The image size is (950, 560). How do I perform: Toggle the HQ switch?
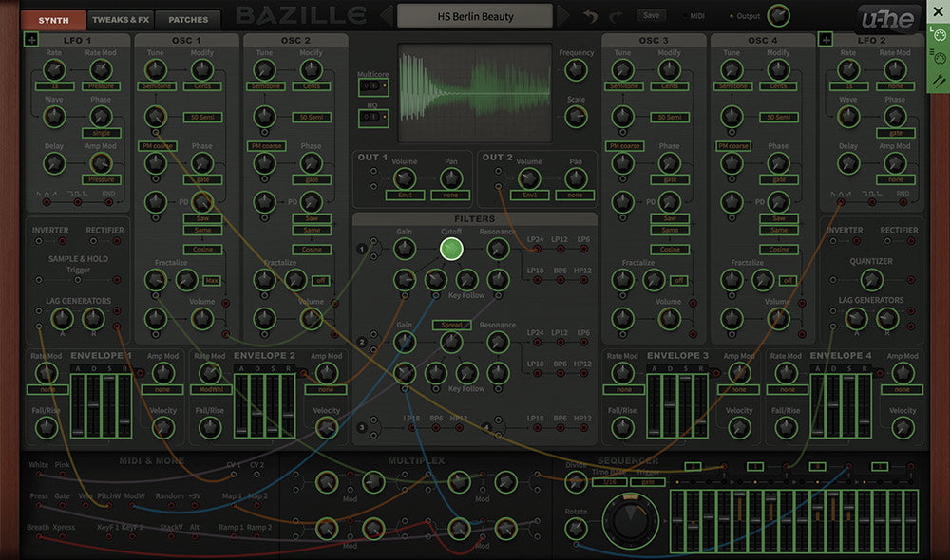(370, 118)
